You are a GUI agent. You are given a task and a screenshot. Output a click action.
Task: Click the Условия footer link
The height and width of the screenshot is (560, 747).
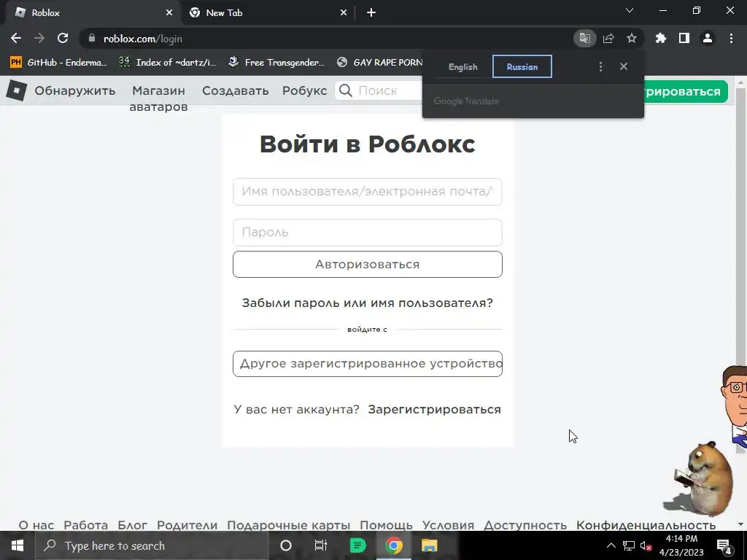tap(449, 525)
